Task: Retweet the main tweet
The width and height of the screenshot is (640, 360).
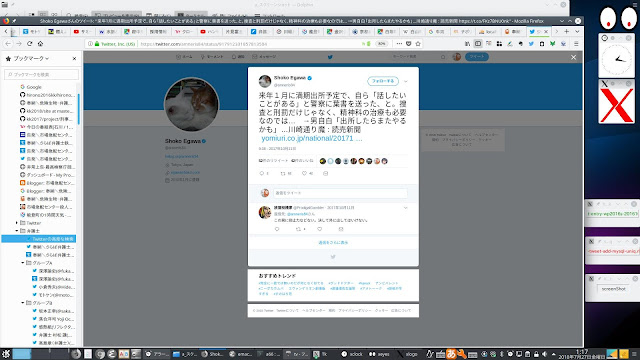Action: pyautogui.click(x=283, y=173)
